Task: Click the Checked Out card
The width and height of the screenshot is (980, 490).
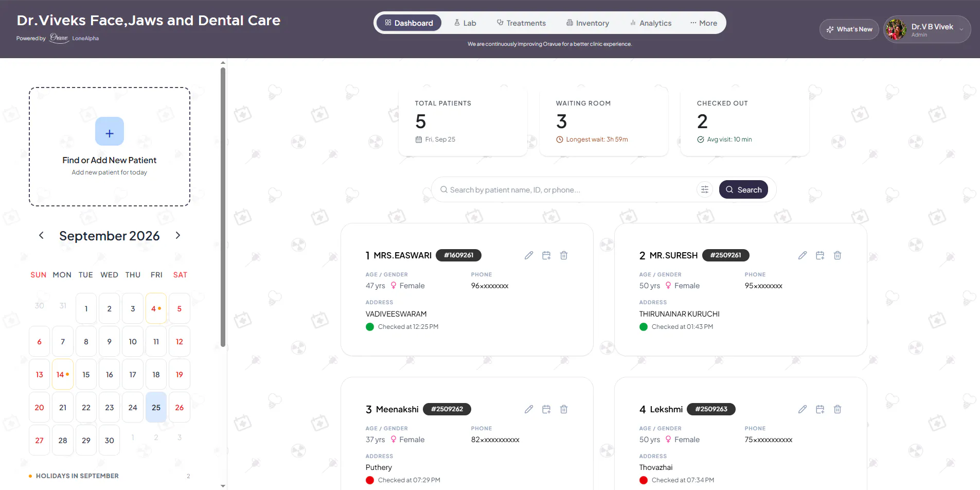Action: [x=745, y=121]
